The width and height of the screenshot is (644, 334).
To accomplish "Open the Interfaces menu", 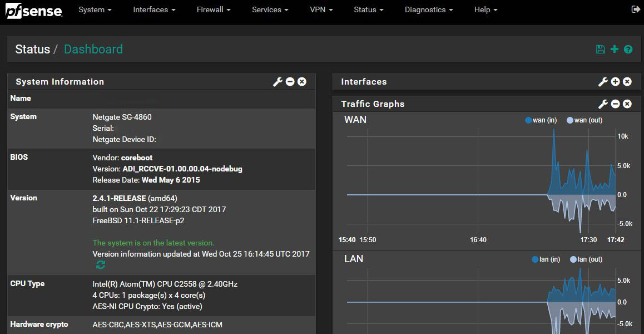I will pos(155,9).
